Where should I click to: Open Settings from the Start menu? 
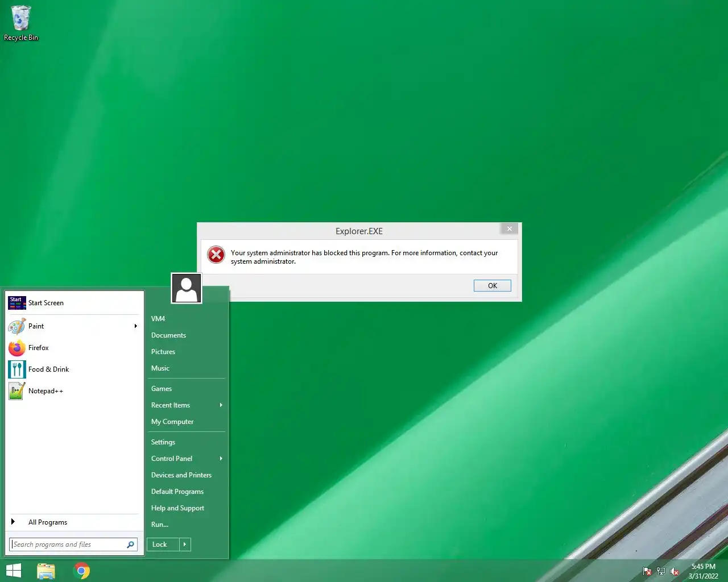click(x=187, y=442)
